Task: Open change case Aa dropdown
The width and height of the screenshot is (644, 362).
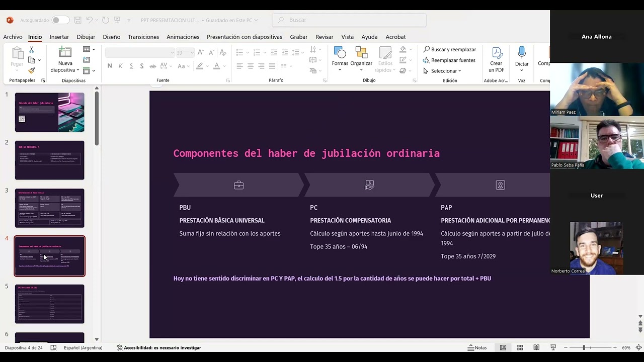Action: pyautogui.click(x=183, y=66)
